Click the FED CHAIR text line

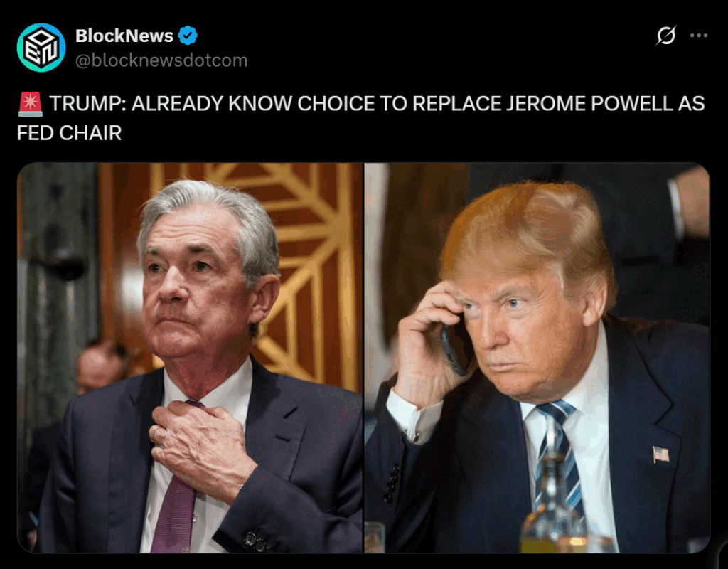coord(69,133)
